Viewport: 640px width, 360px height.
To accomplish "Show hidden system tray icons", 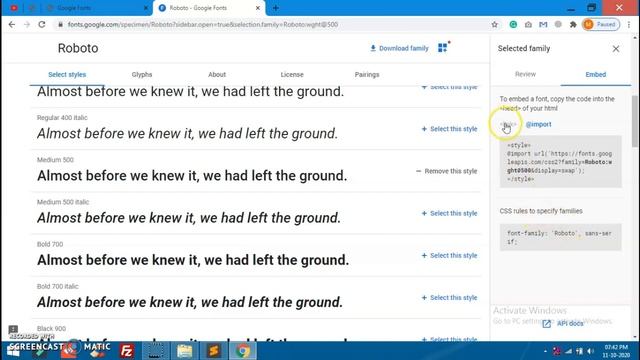I will pos(546,351).
